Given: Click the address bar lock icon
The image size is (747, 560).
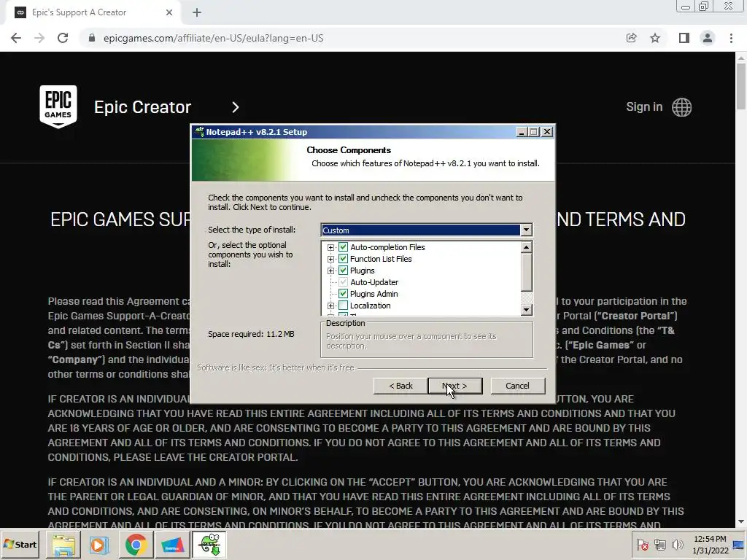Looking at the screenshot, I should [x=92, y=38].
